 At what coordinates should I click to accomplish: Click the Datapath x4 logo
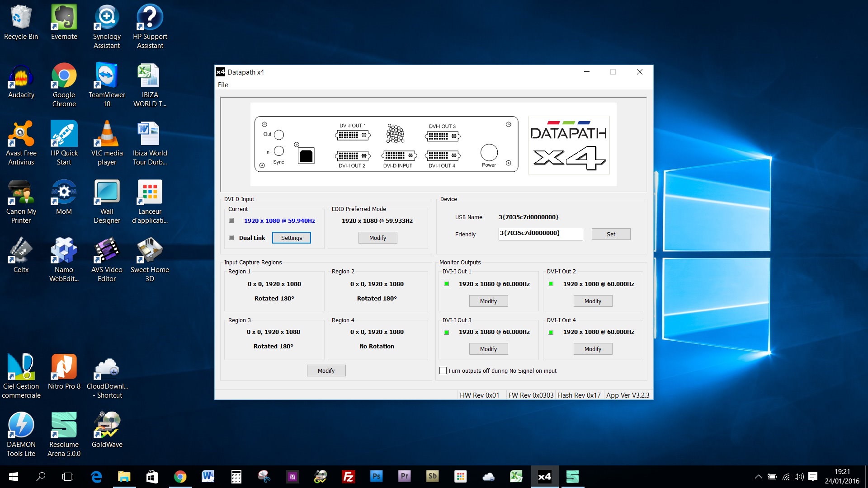[x=568, y=145]
